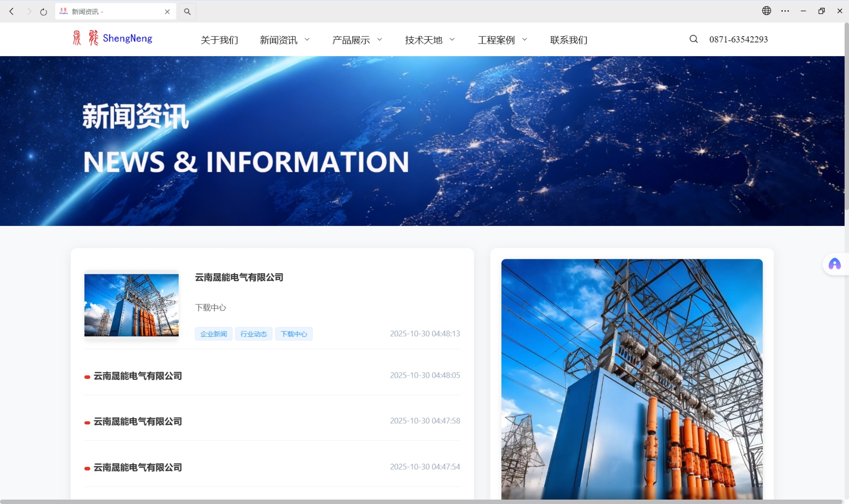Click the search icon beside the tab

click(x=187, y=12)
